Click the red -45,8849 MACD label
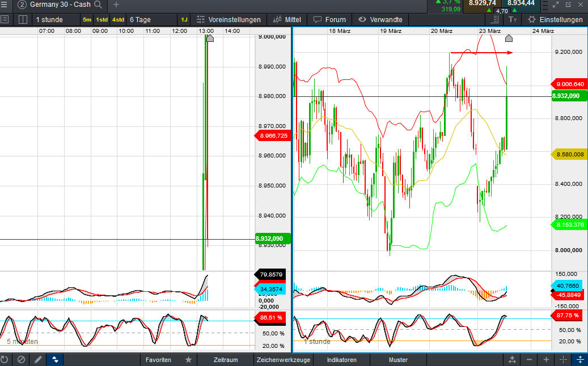 (566, 295)
